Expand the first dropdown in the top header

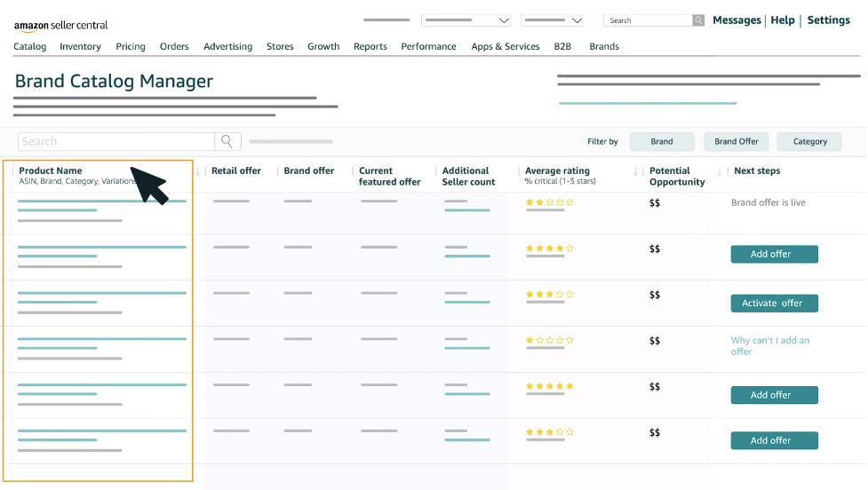tap(466, 20)
